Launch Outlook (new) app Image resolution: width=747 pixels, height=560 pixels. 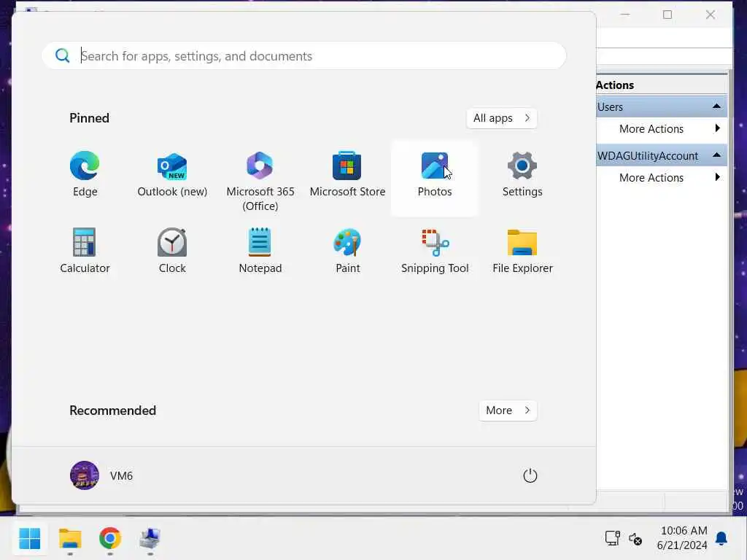pos(172,175)
